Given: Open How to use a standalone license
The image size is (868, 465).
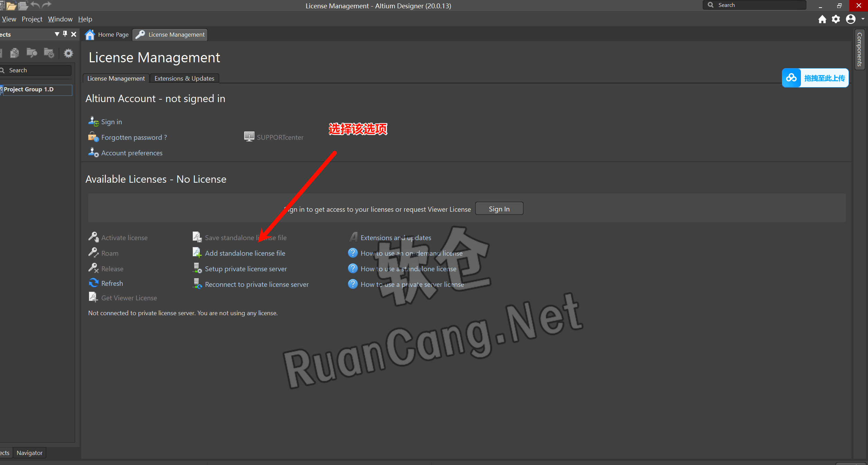Looking at the screenshot, I should [408, 269].
